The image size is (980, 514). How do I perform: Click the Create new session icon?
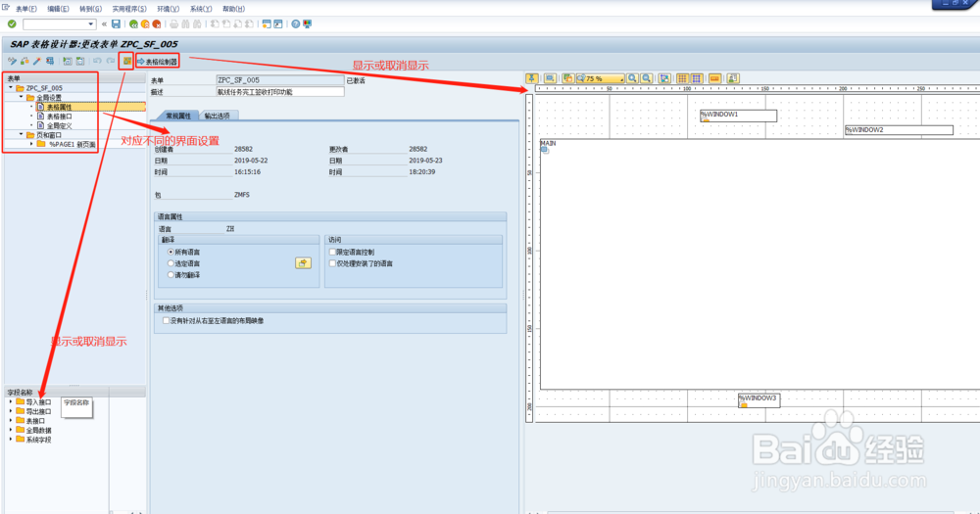tap(267, 23)
